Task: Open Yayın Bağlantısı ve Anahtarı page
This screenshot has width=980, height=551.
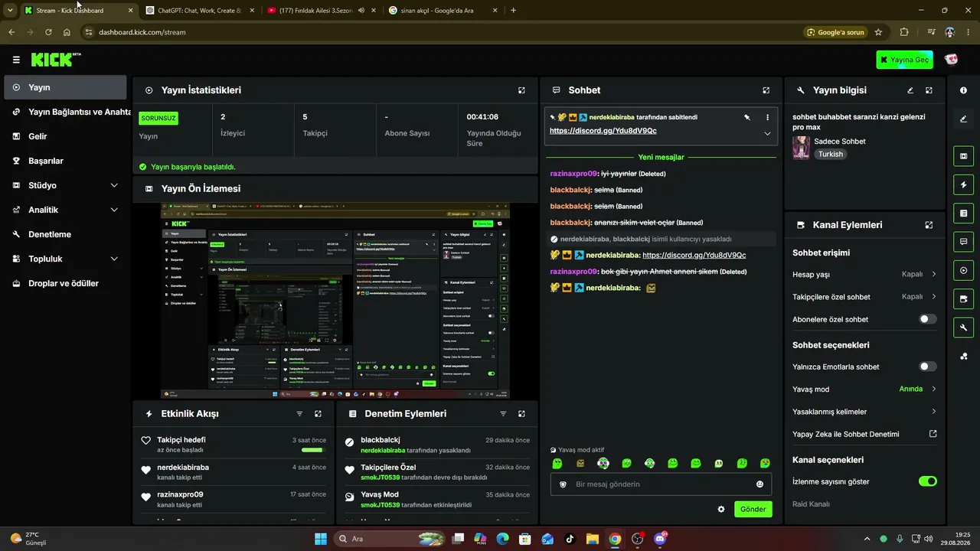Action: [65, 112]
